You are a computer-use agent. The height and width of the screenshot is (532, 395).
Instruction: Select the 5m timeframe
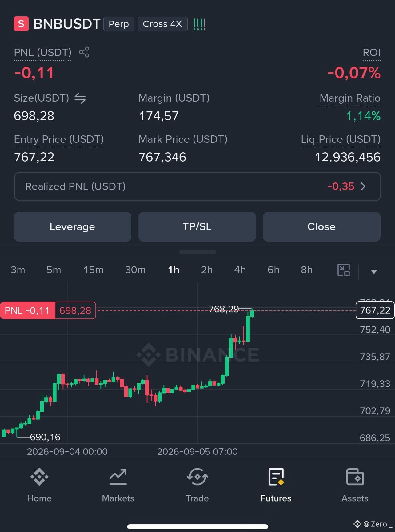pos(54,270)
